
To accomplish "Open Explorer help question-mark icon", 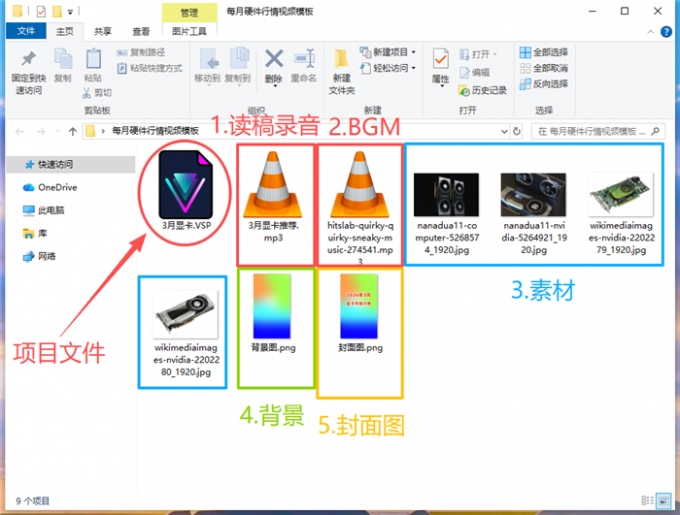I will 666,32.
